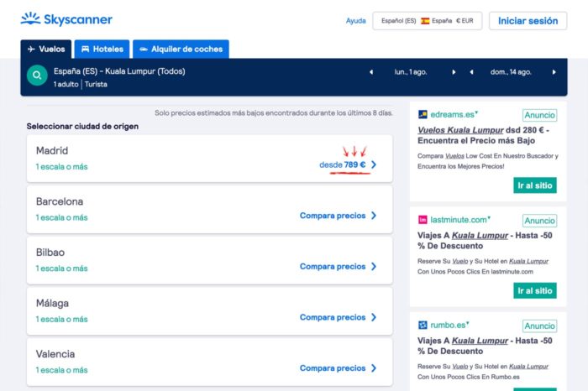Click lastminute ad headline Viajes A Kuala Lumpur
This screenshot has width=588, height=391.
[485, 241]
